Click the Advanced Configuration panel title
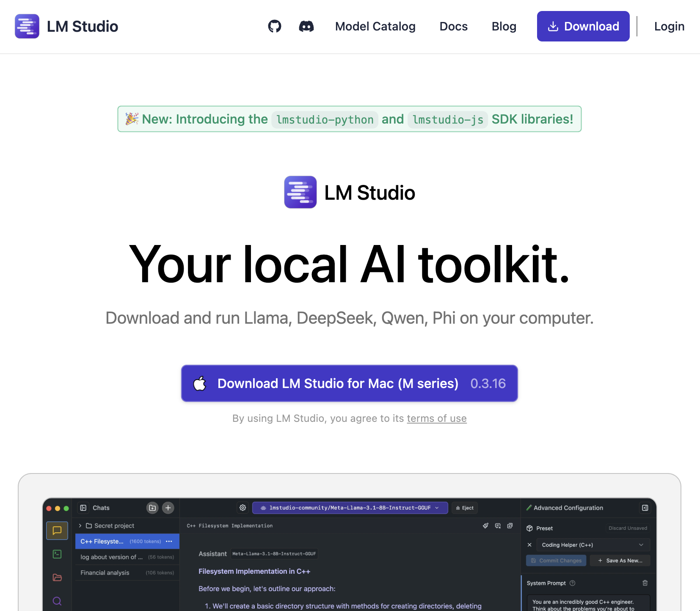This screenshot has height=611, width=700. click(568, 508)
